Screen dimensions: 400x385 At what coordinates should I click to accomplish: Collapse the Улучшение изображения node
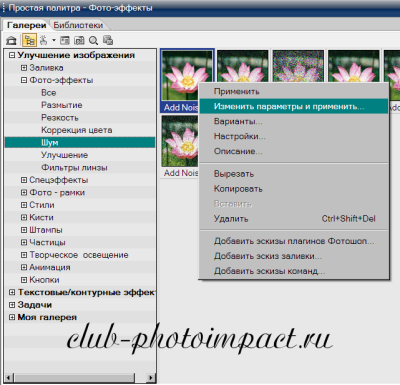pos(12,55)
